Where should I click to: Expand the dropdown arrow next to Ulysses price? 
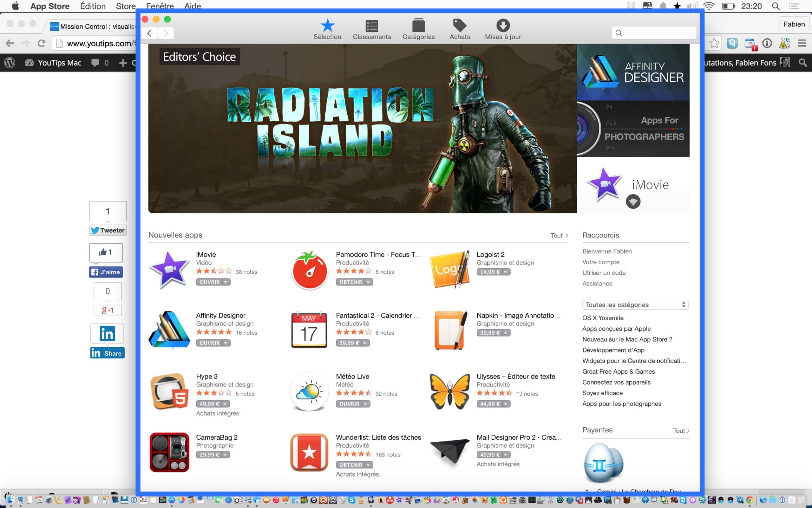click(506, 404)
